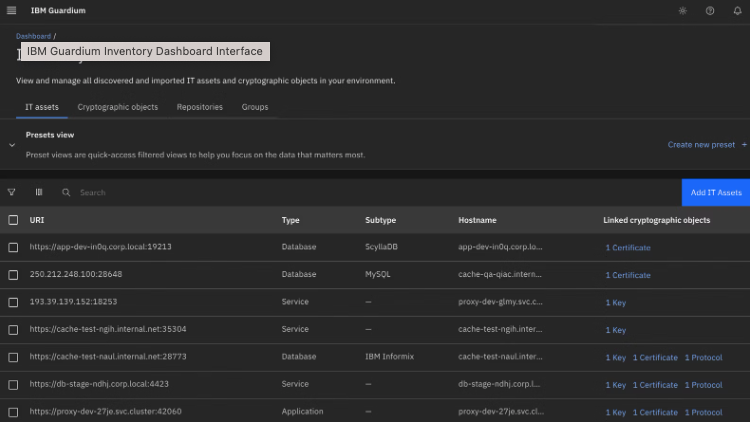Open the column settings icon
This screenshot has width=750, height=422.
39,192
